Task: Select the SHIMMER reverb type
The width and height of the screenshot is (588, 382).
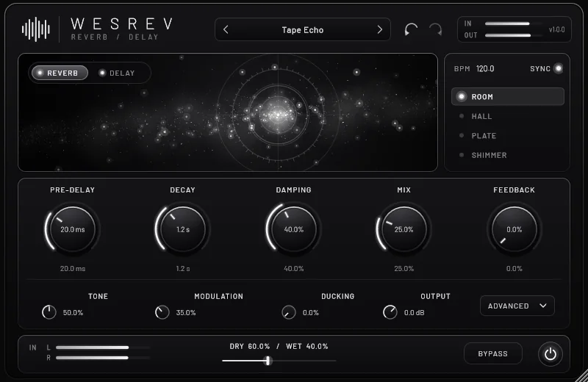Action: [x=508, y=155]
